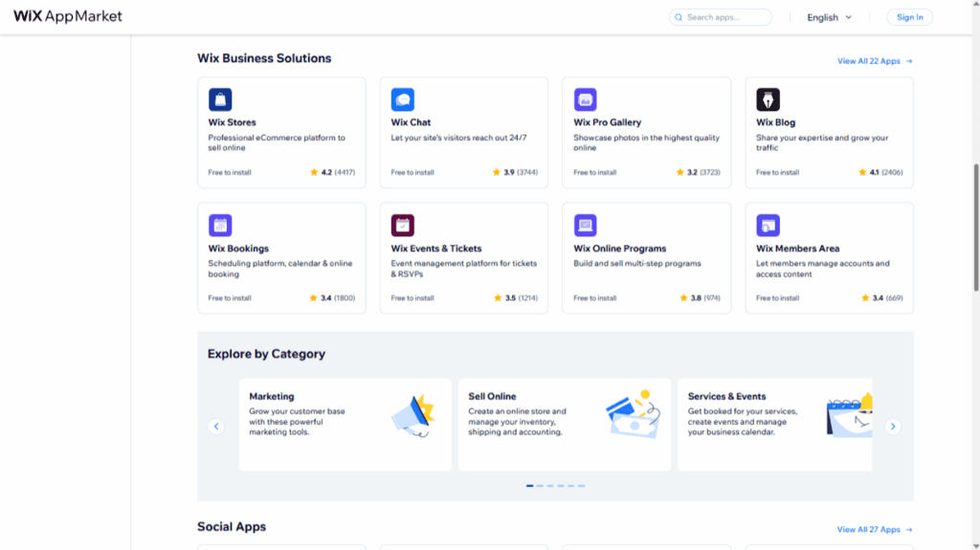This screenshot has width=980, height=550.
Task: Click the Sell Online credit card illustration
Action: [x=634, y=414]
